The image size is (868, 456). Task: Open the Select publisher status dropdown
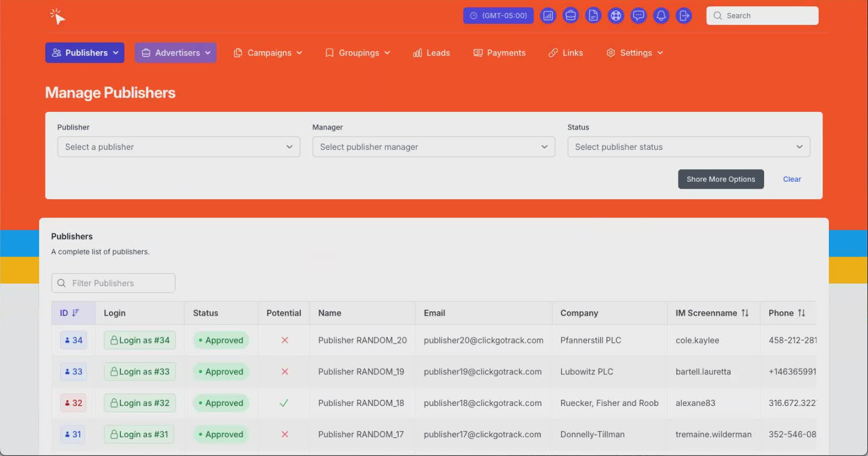[688, 147]
